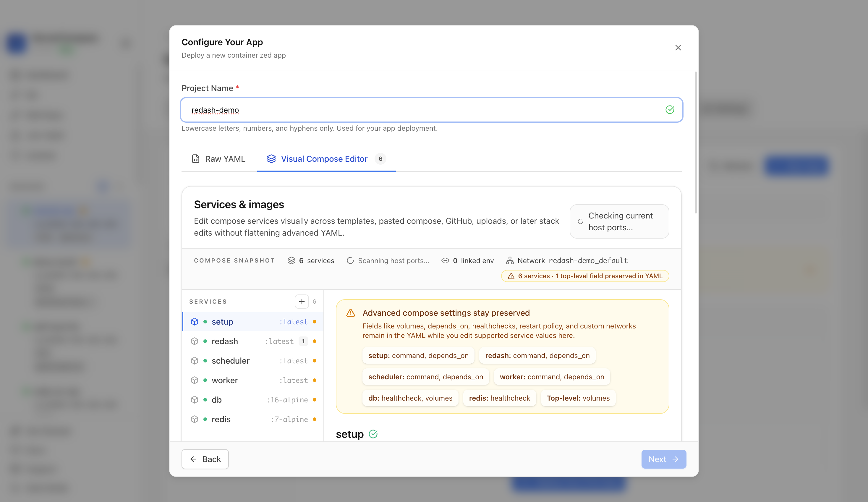868x502 pixels.
Task: Click the orange status dot on the redis row
Action: point(315,419)
